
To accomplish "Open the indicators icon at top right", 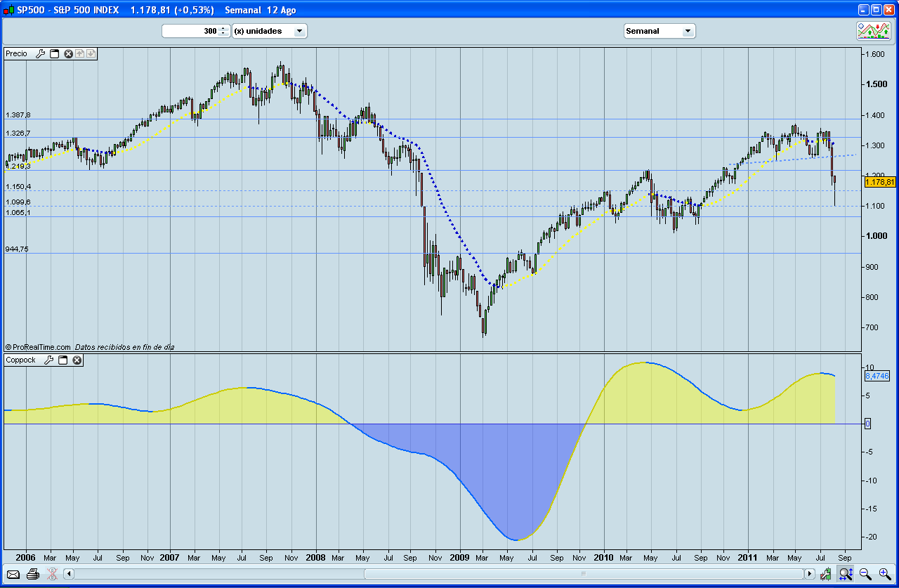I will click(873, 31).
